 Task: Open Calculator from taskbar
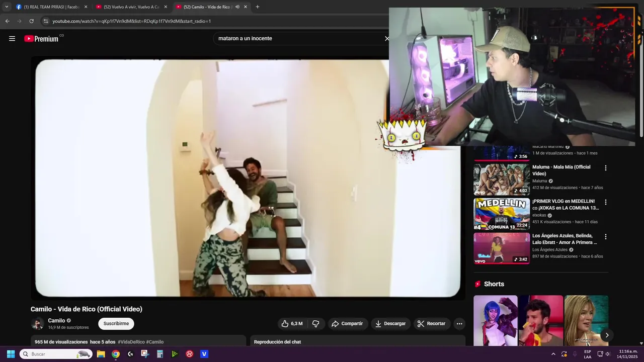160,354
